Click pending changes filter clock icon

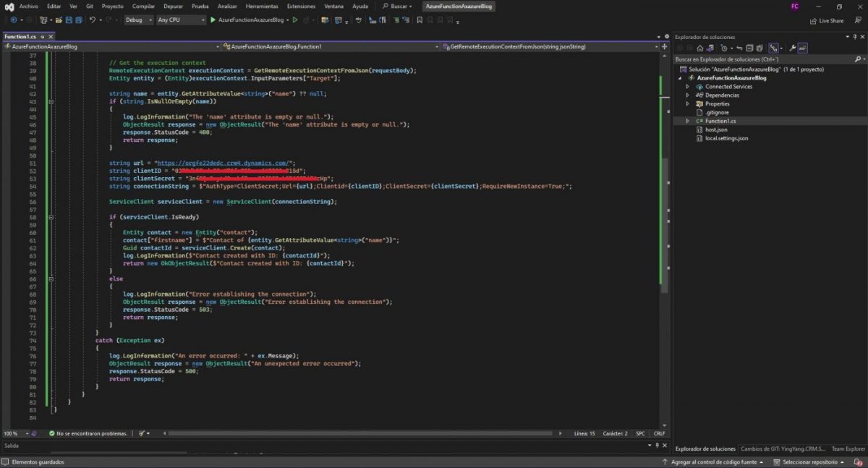(725, 48)
